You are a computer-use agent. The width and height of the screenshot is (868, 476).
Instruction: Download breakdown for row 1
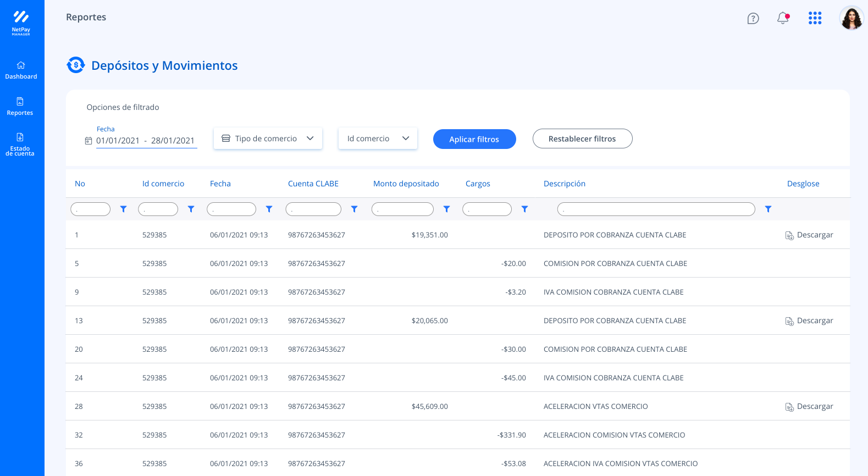click(809, 235)
